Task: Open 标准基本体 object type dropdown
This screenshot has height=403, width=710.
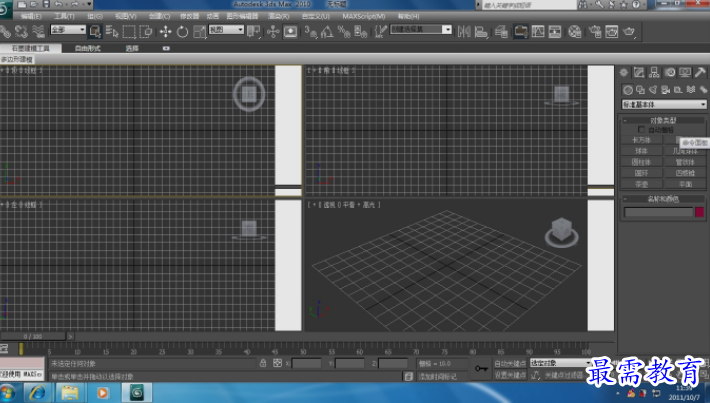Action: click(x=664, y=105)
